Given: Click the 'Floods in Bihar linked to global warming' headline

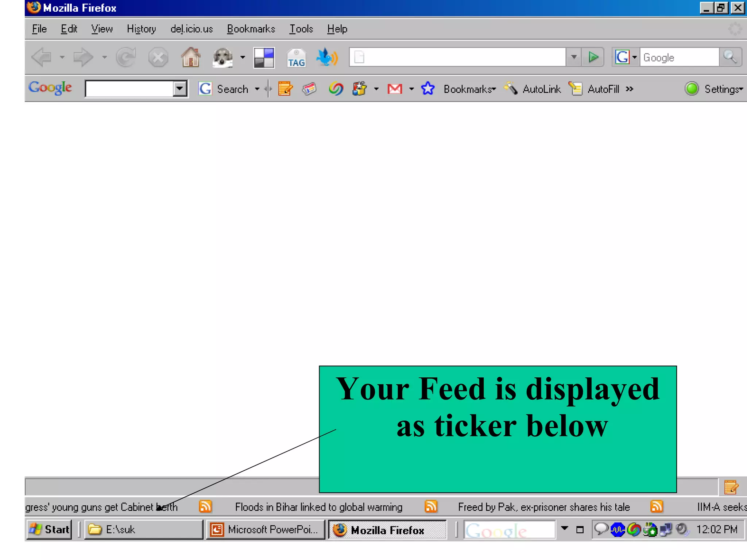Looking at the screenshot, I should point(319,507).
